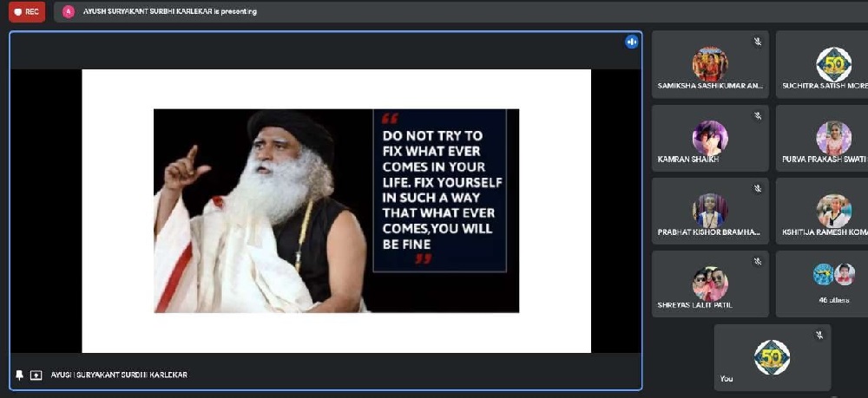Image resolution: width=868 pixels, height=398 pixels.
Task: Select the Suchitra Satish More avatar
Action: 833,64
